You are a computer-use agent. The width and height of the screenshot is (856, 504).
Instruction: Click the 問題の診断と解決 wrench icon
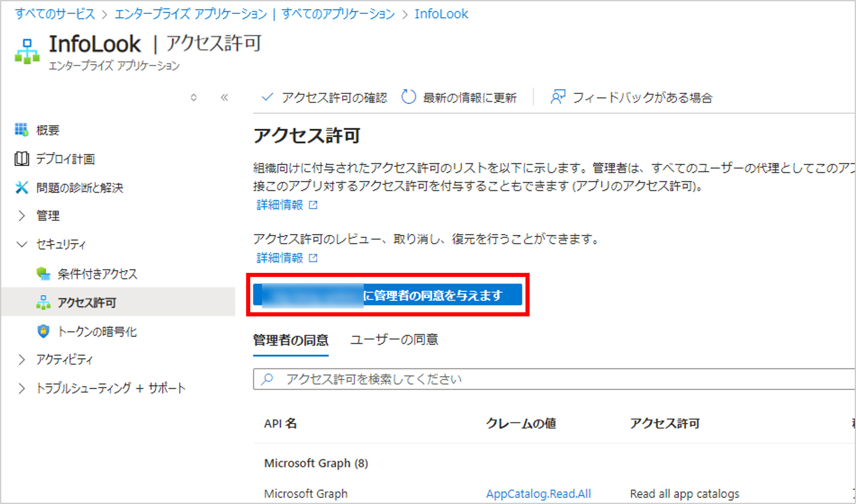click(21, 187)
